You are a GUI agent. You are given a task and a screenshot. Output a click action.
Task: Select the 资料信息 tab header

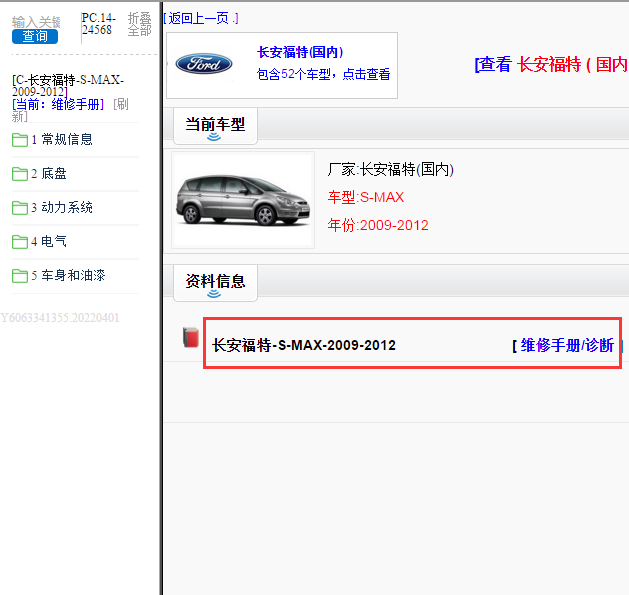coord(215,283)
